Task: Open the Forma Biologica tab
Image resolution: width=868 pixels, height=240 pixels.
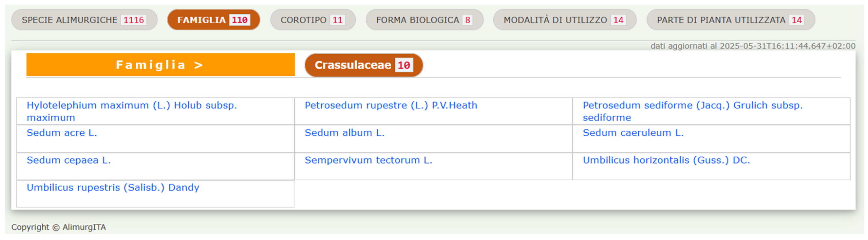Action: tap(424, 20)
